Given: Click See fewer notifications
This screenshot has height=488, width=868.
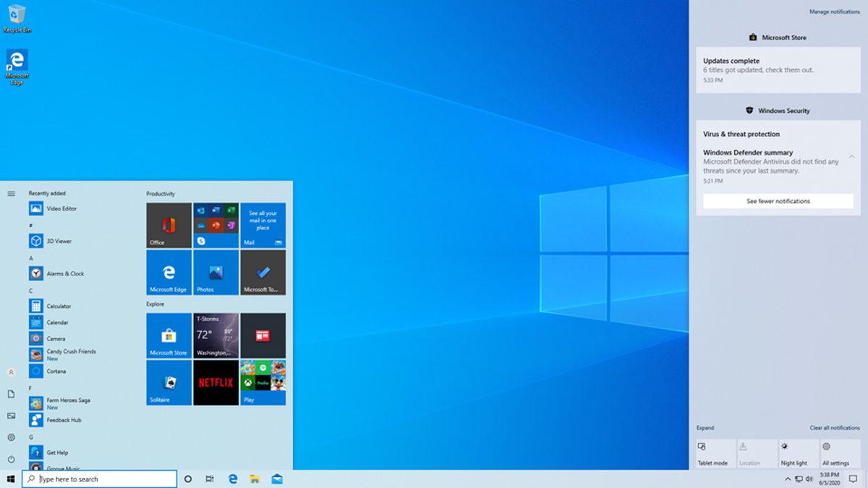Looking at the screenshot, I should [778, 200].
